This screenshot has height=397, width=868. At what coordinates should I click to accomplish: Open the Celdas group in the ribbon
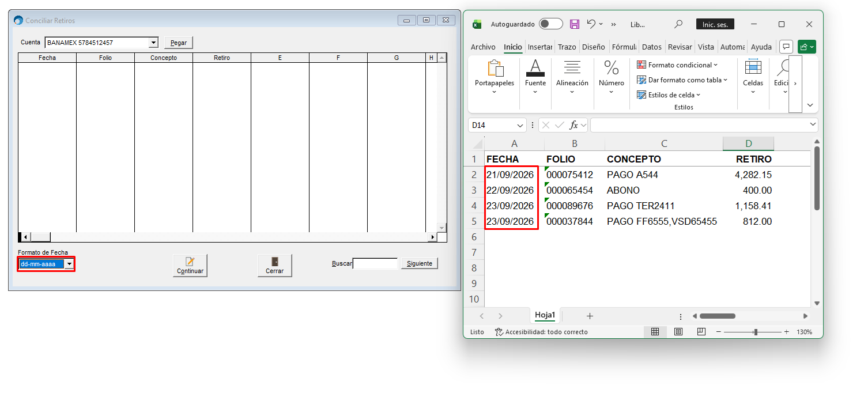pyautogui.click(x=753, y=77)
